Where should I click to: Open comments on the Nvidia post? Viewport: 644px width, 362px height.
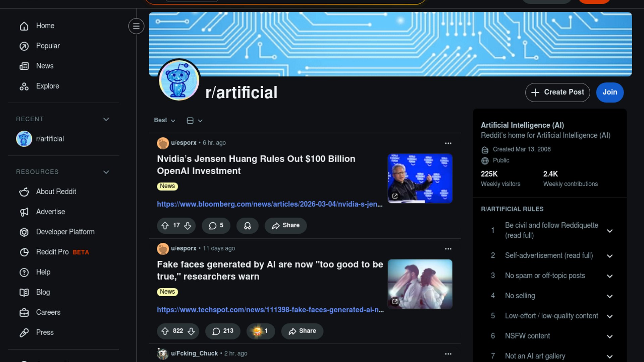216,226
